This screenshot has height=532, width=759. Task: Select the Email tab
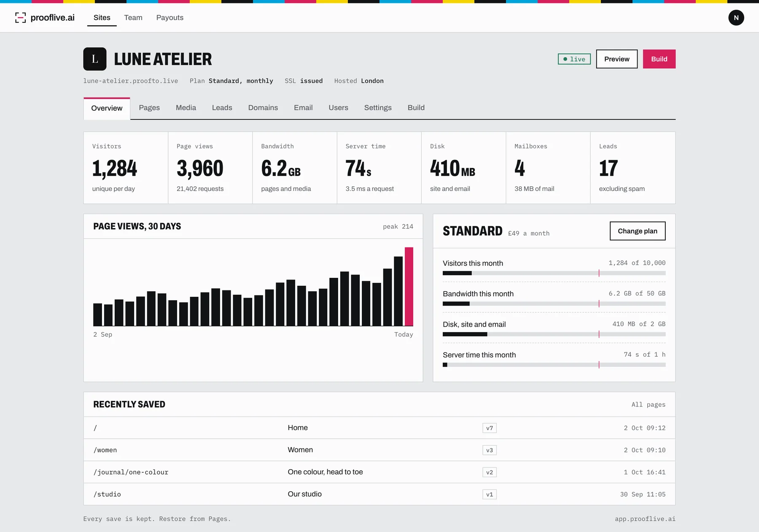coord(303,108)
